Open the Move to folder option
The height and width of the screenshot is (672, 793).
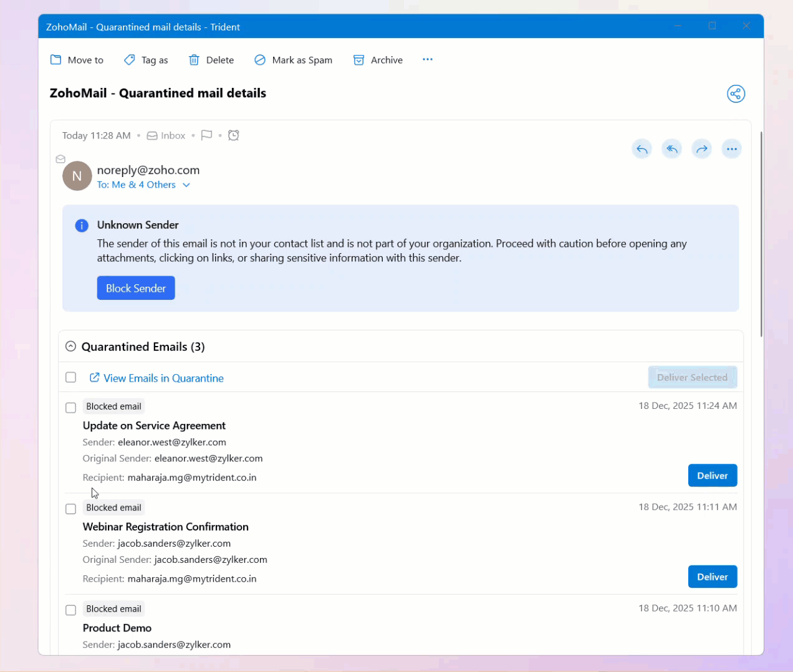[x=77, y=60]
